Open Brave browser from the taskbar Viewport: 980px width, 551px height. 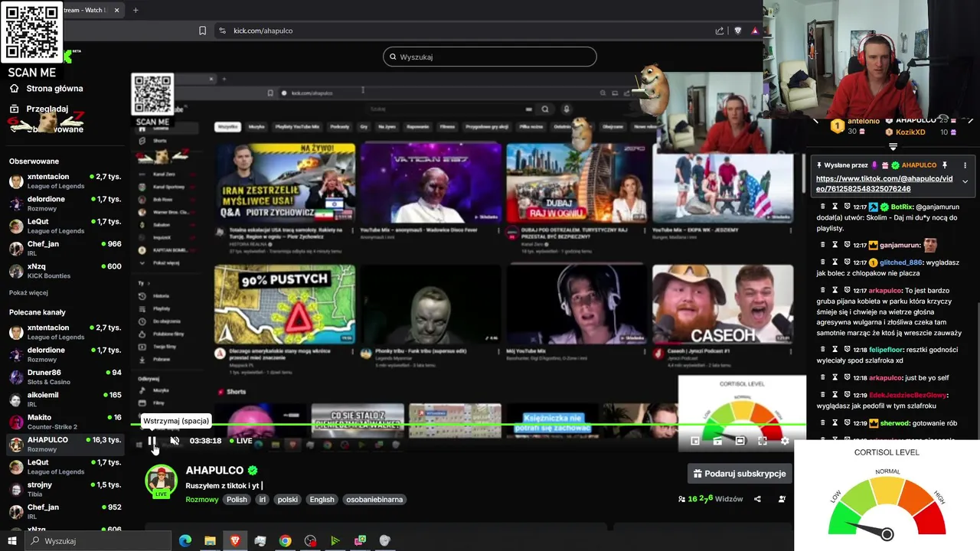coord(235,541)
